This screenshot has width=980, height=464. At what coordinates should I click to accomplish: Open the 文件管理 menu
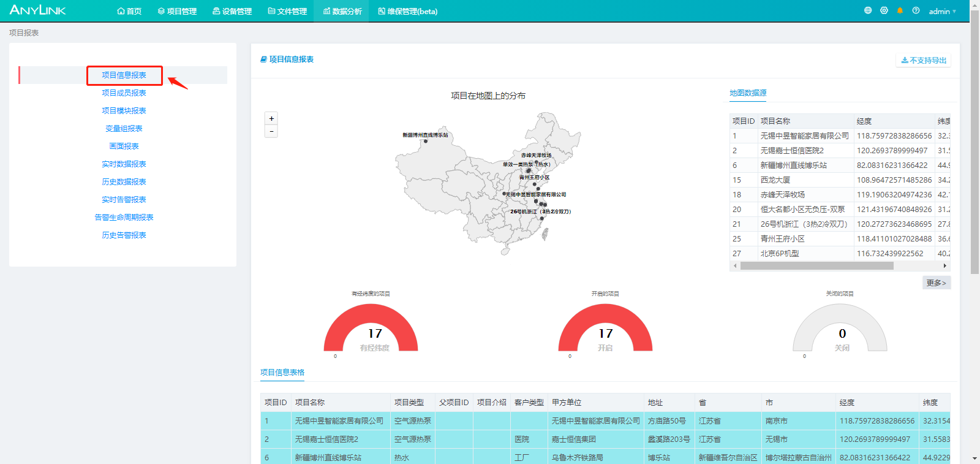(x=287, y=11)
